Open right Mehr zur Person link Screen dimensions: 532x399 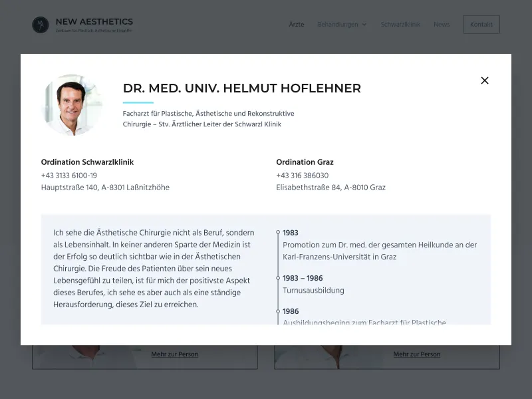click(417, 354)
